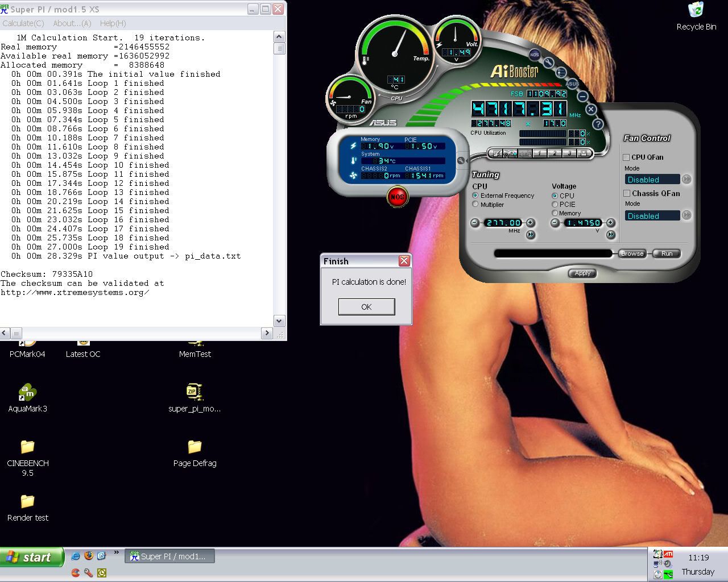Open the Windows start menu
Viewport: 728px width, 582px height.
[31, 558]
